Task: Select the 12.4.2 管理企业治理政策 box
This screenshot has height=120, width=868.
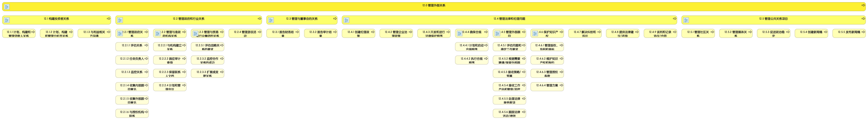Action: tap(396, 33)
